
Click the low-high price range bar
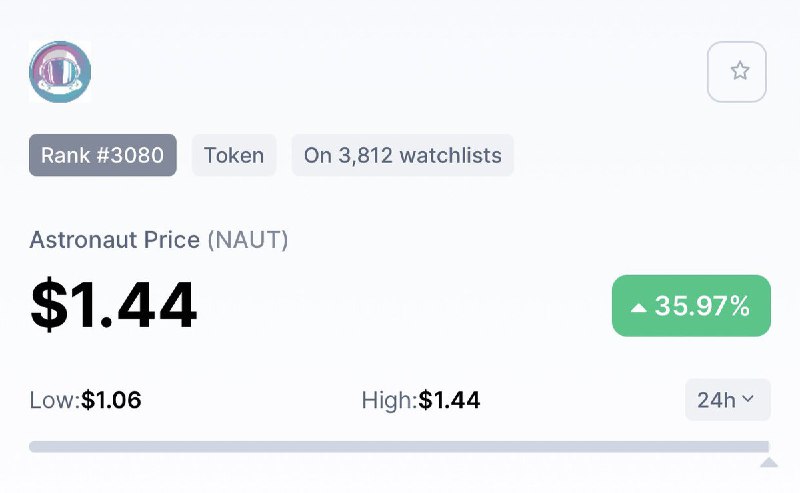click(399, 447)
